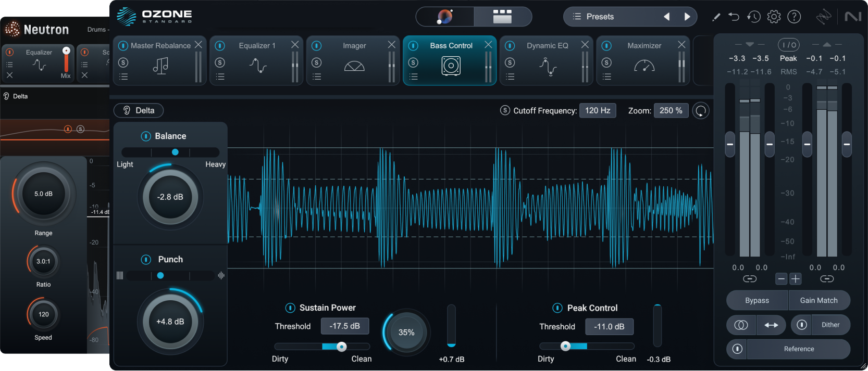Select the Dynamic EQ module
Image resolution: width=868 pixels, height=371 pixels.
(x=547, y=60)
